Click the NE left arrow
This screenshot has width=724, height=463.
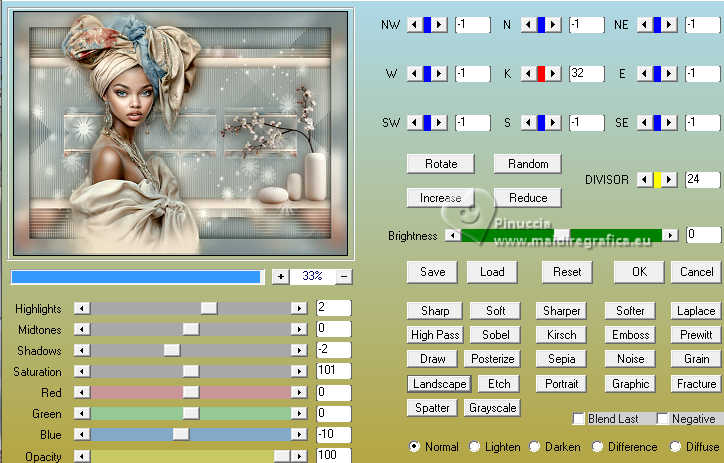[645, 24]
